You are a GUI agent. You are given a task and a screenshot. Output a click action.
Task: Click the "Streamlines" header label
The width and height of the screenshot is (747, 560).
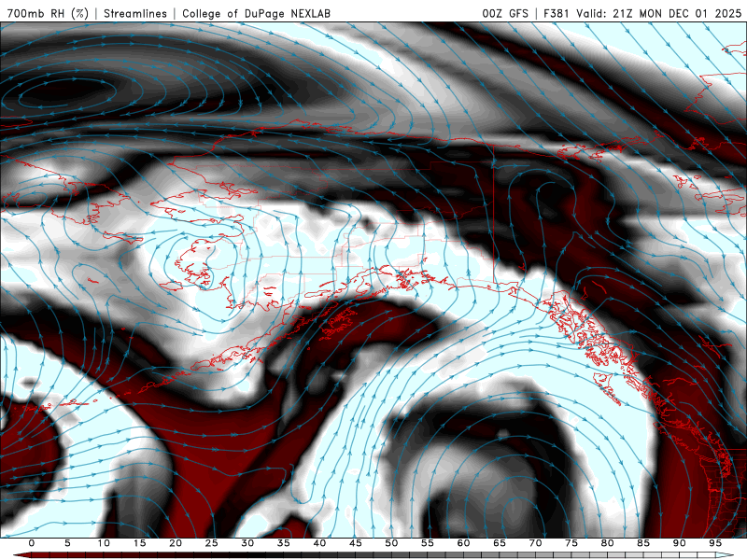tap(135, 13)
